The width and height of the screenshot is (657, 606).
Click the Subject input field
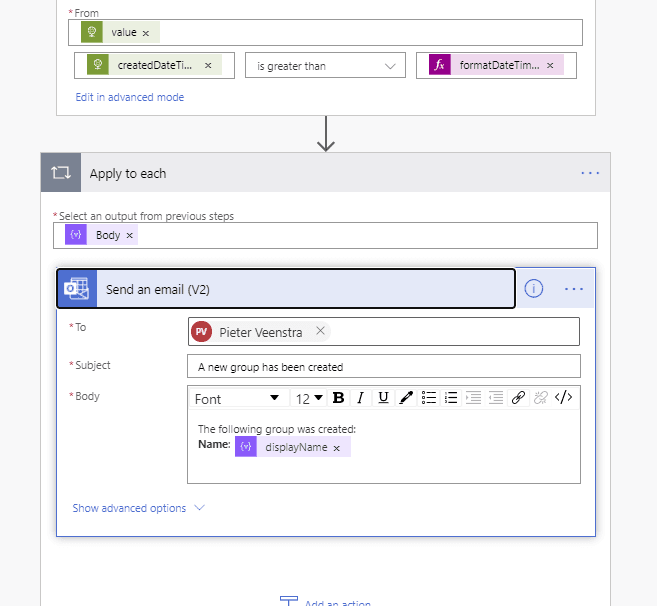click(x=384, y=366)
